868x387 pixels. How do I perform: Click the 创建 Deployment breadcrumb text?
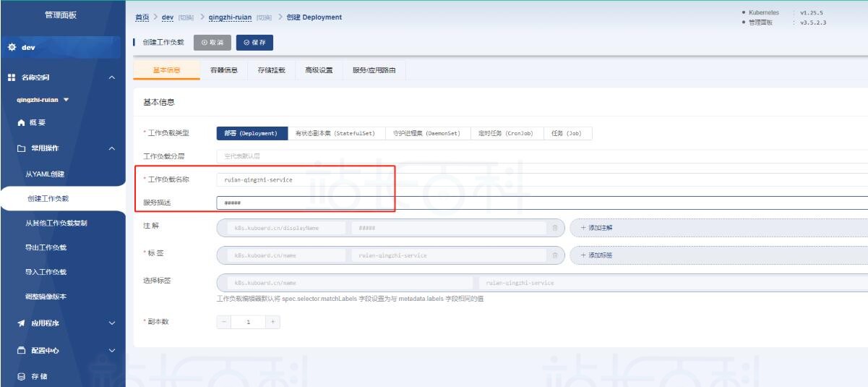tap(314, 17)
